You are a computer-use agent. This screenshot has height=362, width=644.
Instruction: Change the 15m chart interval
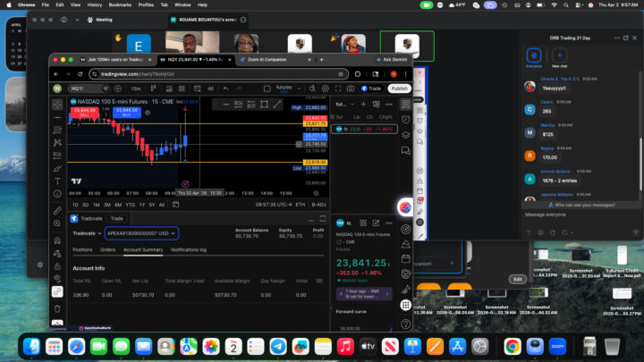(136, 88)
